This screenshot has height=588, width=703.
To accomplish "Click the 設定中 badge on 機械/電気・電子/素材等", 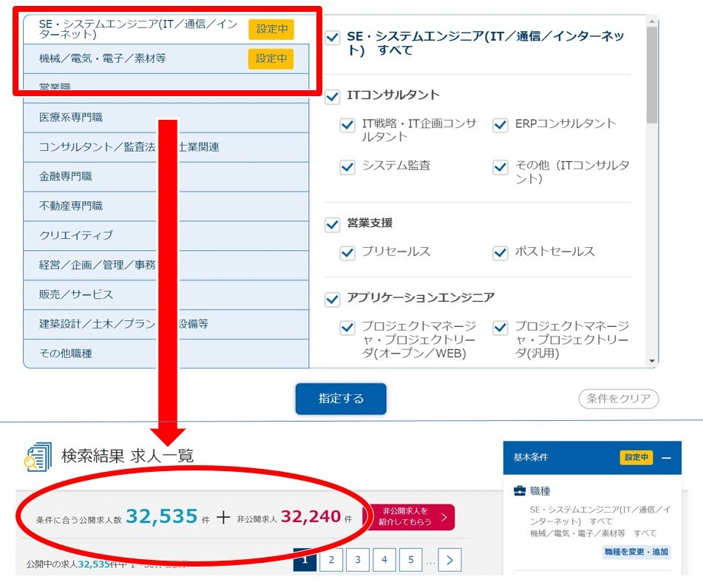I will 271,59.
